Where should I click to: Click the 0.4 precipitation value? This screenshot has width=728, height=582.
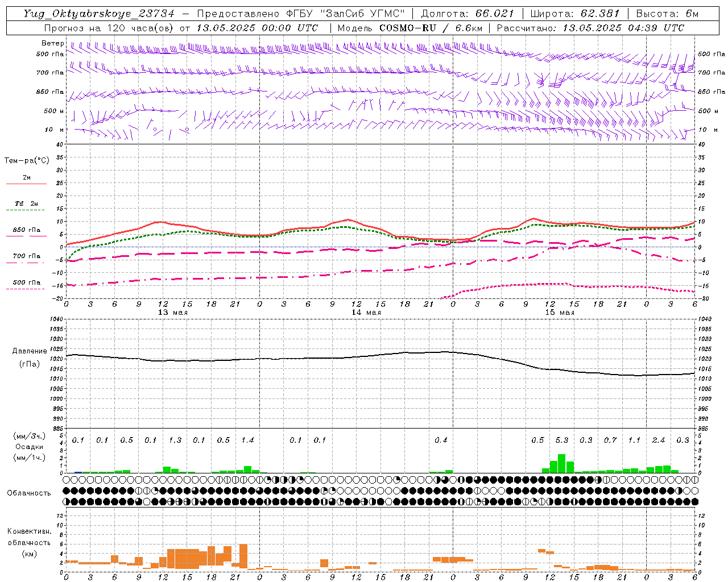(441, 440)
